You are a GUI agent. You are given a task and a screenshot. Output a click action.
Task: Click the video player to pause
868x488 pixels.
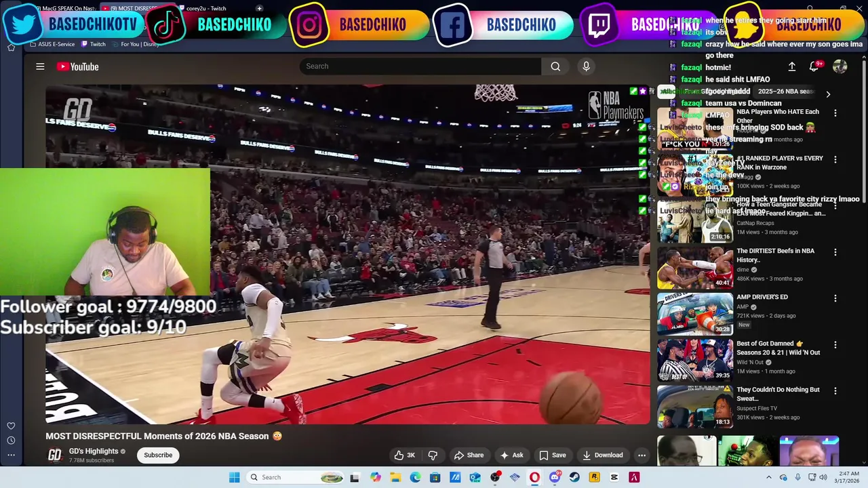347,254
